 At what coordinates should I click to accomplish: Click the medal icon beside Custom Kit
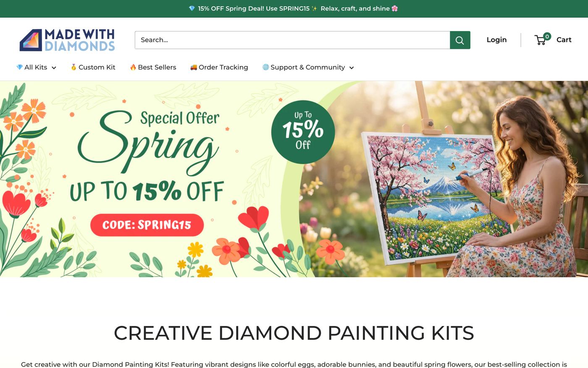click(x=73, y=67)
